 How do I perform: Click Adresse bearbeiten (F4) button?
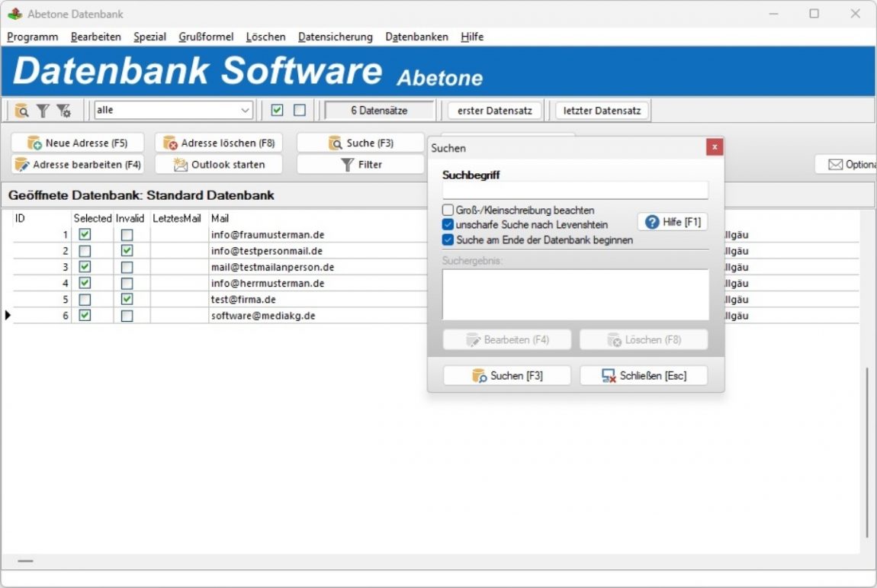[x=78, y=165]
